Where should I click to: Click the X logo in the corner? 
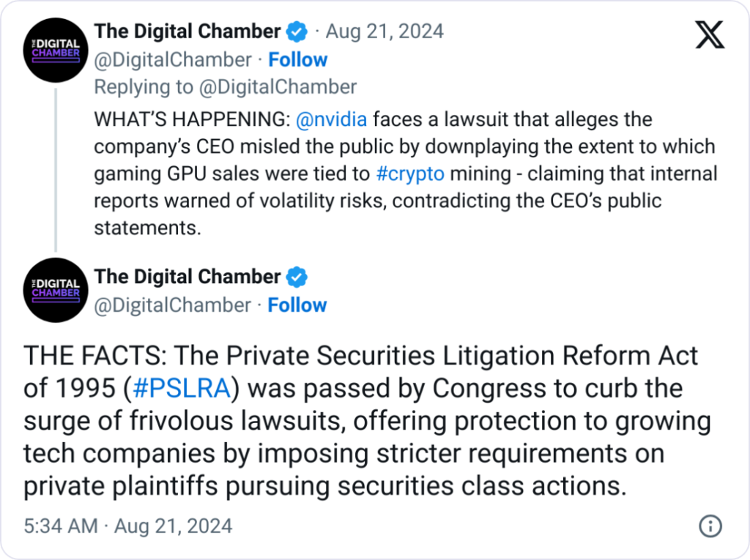[709, 34]
